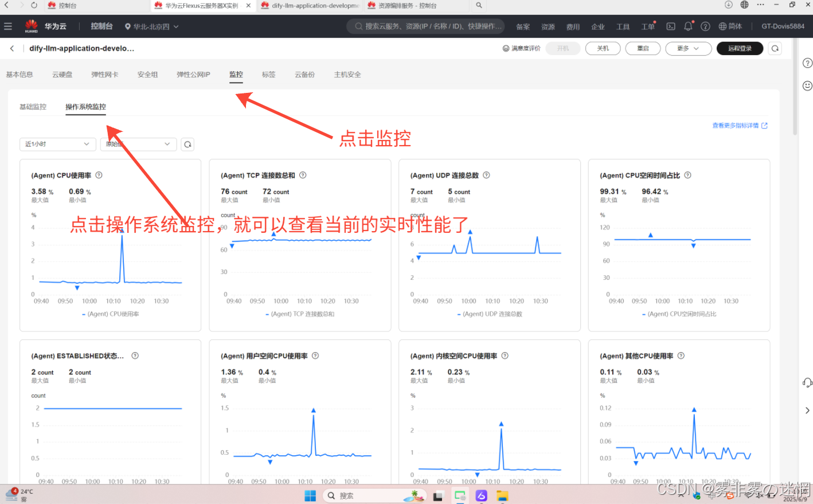
Task: Switch to the 基础监控 sub-tab
Action: [x=33, y=107]
